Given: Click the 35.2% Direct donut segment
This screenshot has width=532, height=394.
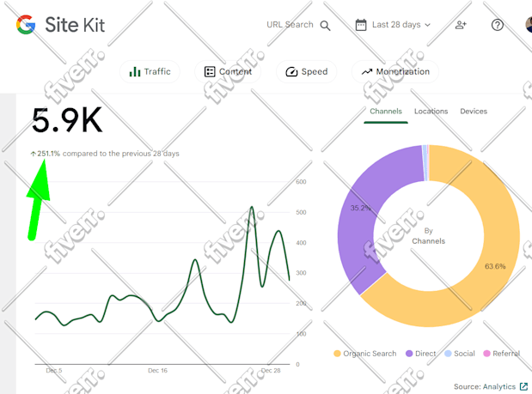Looking at the screenshot, I should [x=361, y=208].
